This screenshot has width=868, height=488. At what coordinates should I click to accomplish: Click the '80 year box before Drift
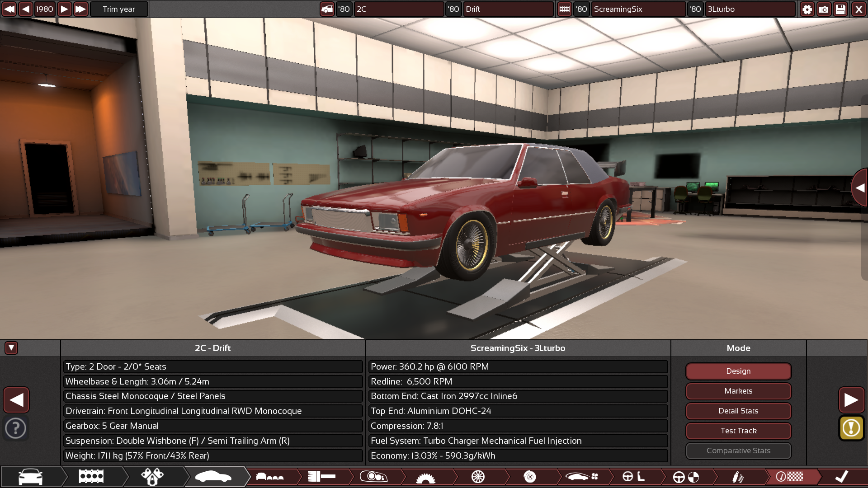(453, 9)
